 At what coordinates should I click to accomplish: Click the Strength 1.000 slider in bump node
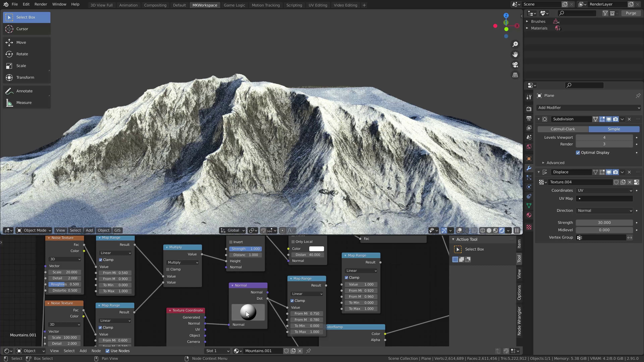pyautogui.click(x=246, y=249)
